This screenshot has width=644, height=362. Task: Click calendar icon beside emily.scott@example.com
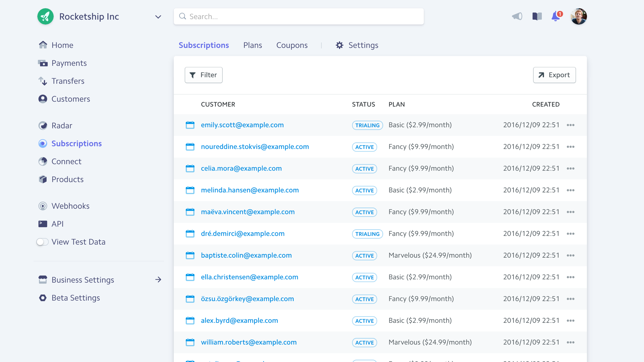pos(190,125)
